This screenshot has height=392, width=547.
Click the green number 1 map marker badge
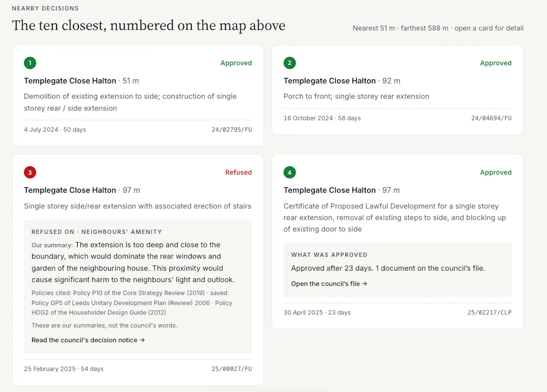coord(30,63)
